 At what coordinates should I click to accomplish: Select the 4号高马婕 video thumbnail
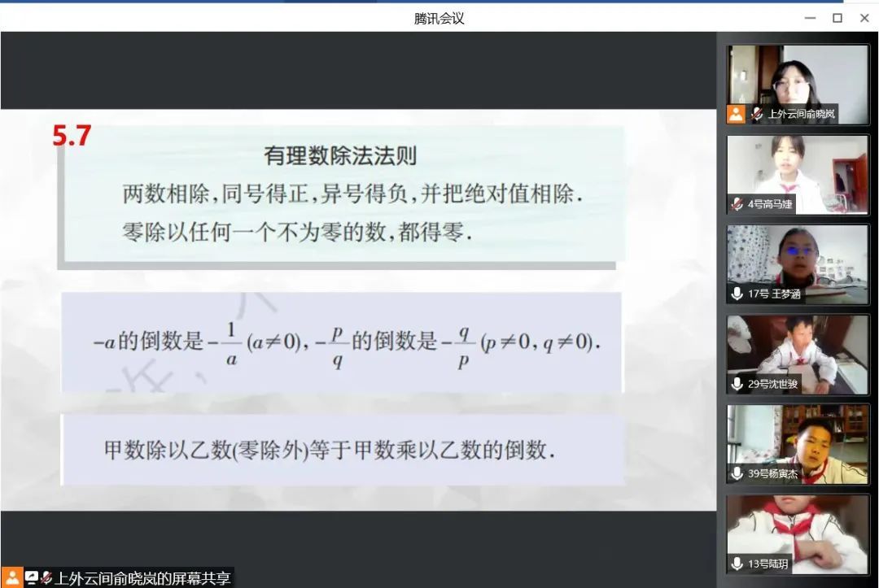[x=797, y=175]
